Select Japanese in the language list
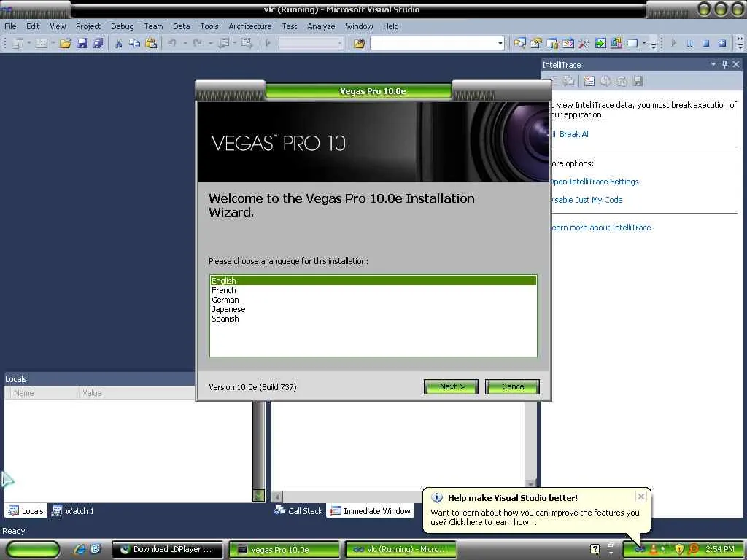Image resolution: width=747 pixels, height=560 pixels. point(373,309)
